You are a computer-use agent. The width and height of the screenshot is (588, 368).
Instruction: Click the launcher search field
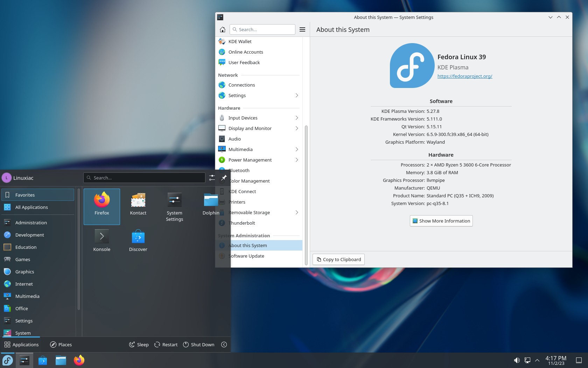tap(144, 178)
